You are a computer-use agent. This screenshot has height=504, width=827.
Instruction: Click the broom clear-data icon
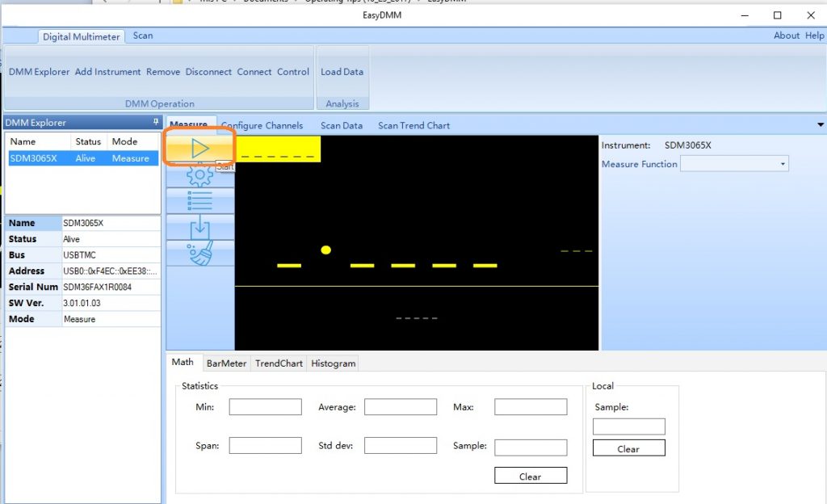[199, 253]
